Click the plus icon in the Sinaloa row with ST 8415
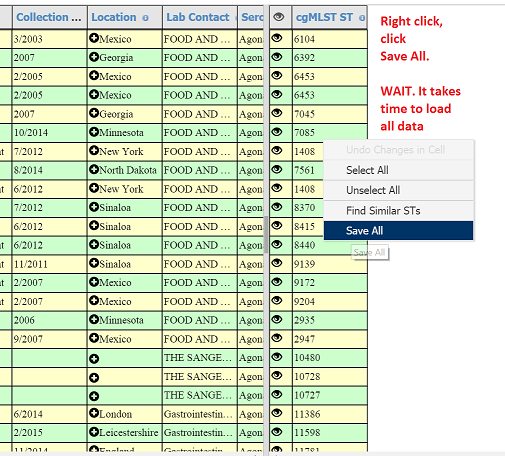The image size is (505, 456). pyautogui.click(x=94, y=226)
